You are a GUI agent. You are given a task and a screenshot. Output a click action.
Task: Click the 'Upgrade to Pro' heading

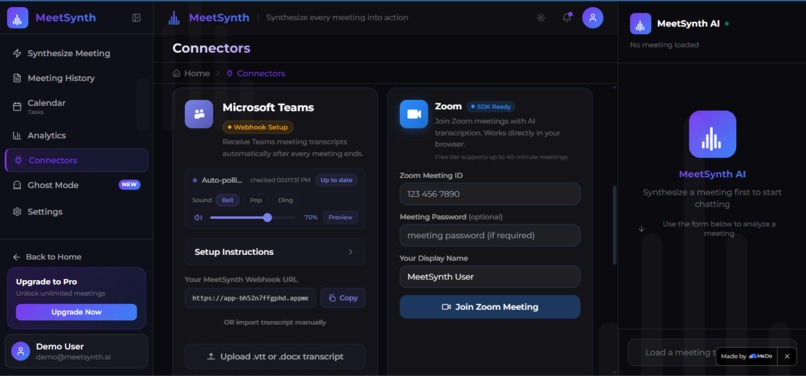click(x=46, y=282)
